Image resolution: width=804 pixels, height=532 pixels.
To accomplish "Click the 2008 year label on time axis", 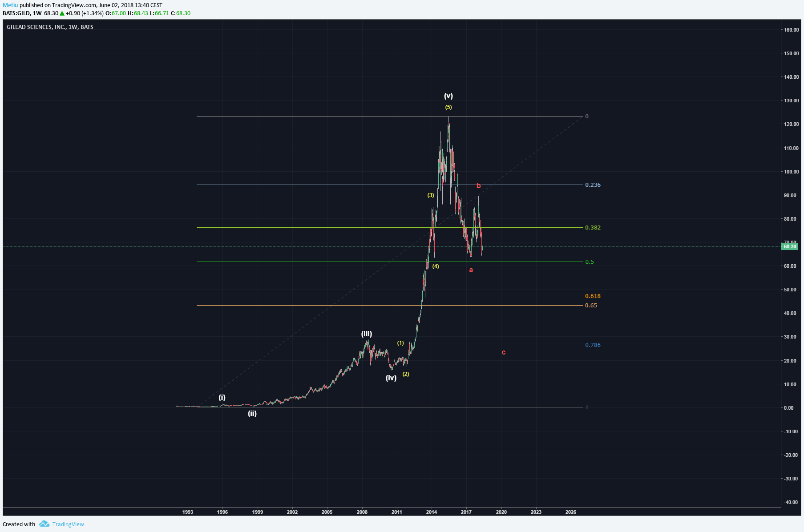I will pyautogui.click(x=362, y=512).
